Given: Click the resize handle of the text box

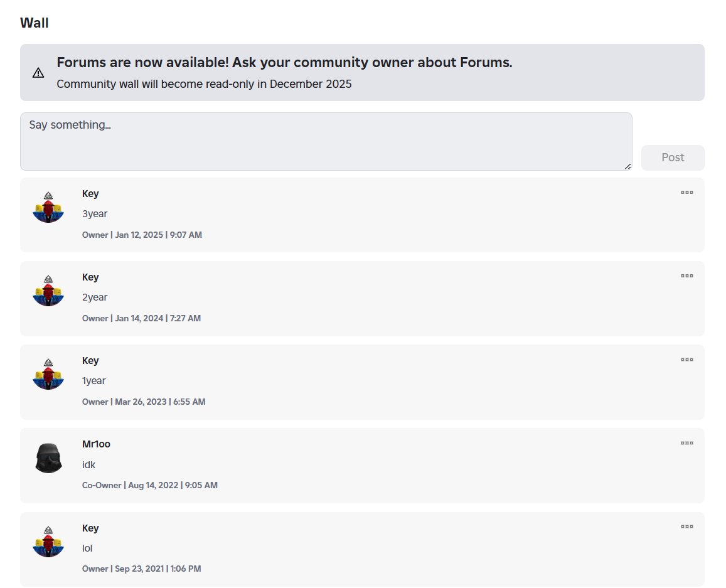Looking at the screenshot, I should (x=628, y=167).
